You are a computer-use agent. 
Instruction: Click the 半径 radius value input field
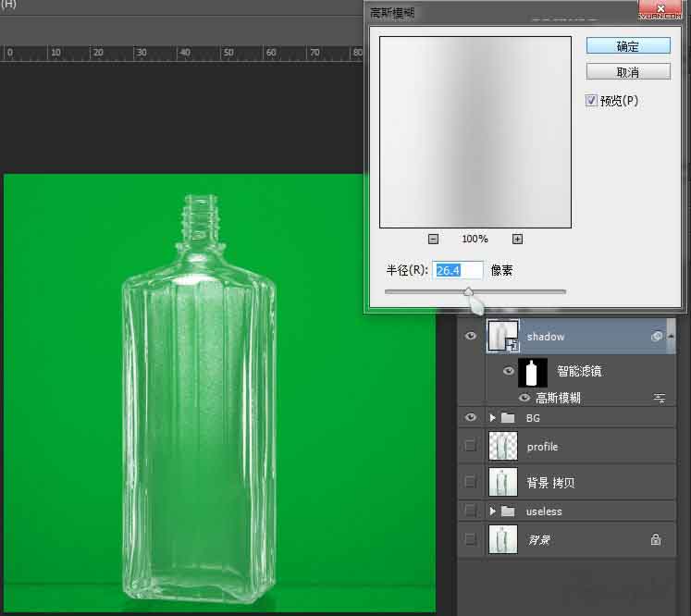[458, 270]
